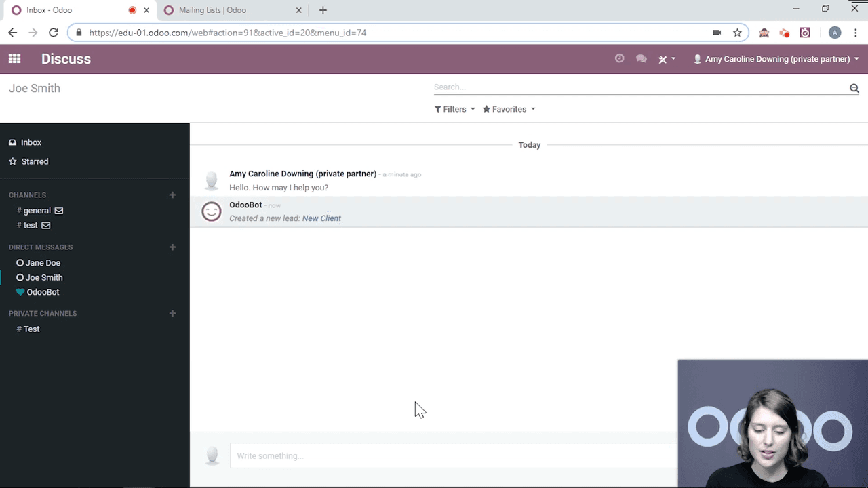Create a private channel using plus icon
Image resolution: width=868 pixels, height=488 pixels.
(x=172, y=314)
